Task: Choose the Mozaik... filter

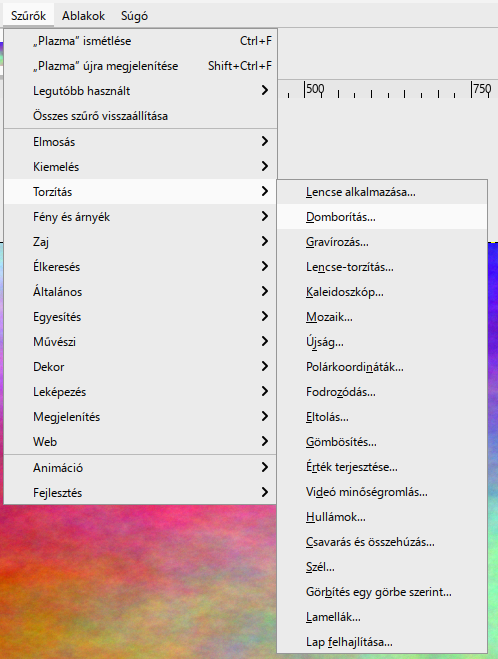Action: (382, 317)
